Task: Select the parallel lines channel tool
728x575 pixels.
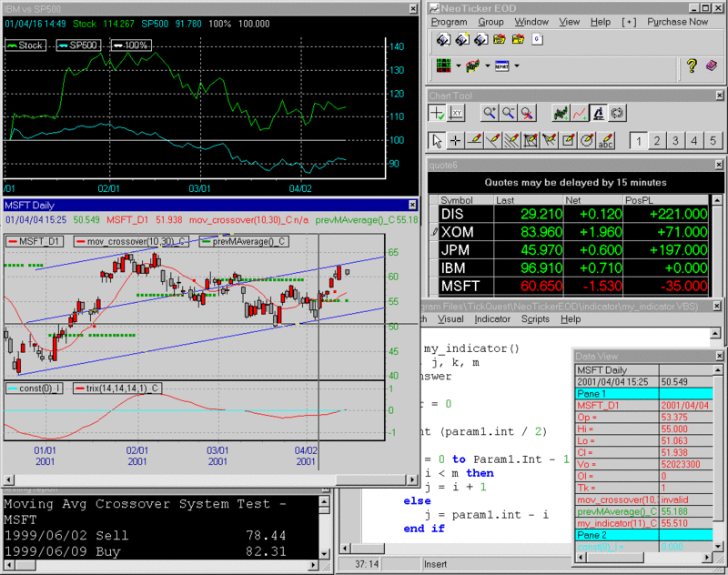Action: point(511,141)
